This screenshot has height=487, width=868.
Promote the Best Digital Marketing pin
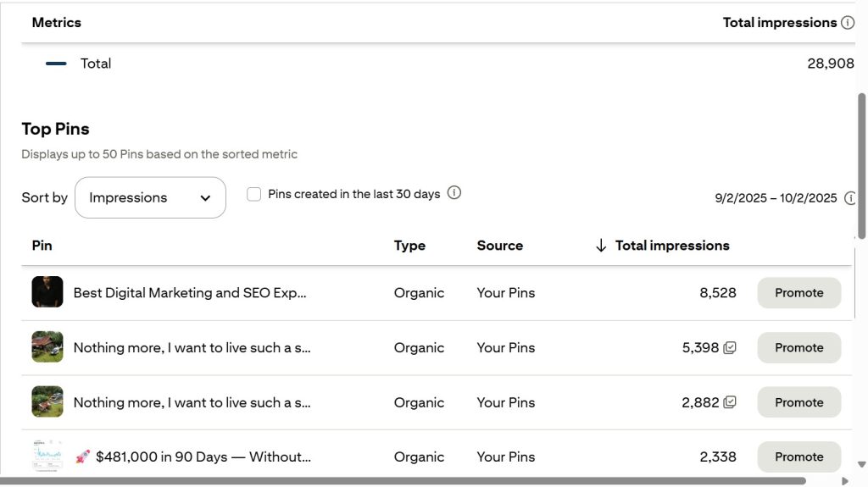[x=798, y=293]
